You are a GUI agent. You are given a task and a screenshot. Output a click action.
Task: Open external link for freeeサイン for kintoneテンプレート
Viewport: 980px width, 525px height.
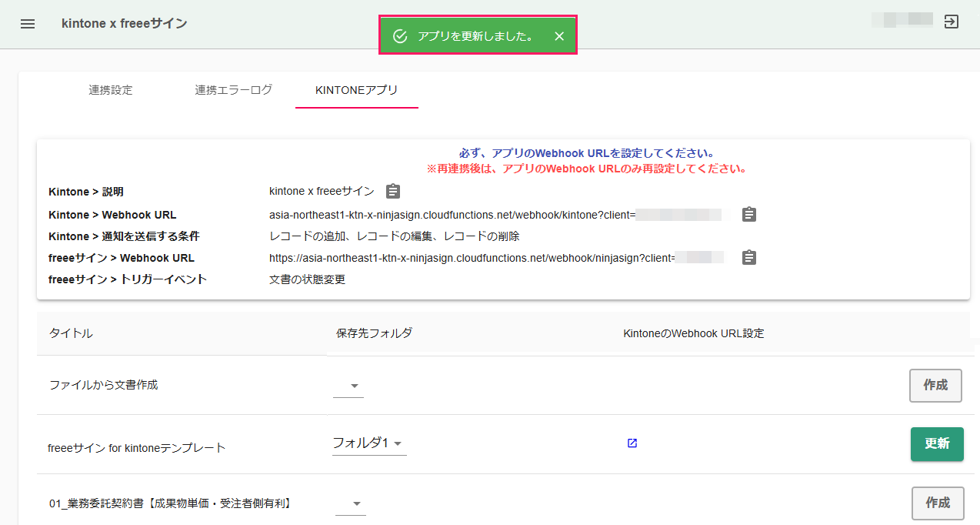[632, 443]
